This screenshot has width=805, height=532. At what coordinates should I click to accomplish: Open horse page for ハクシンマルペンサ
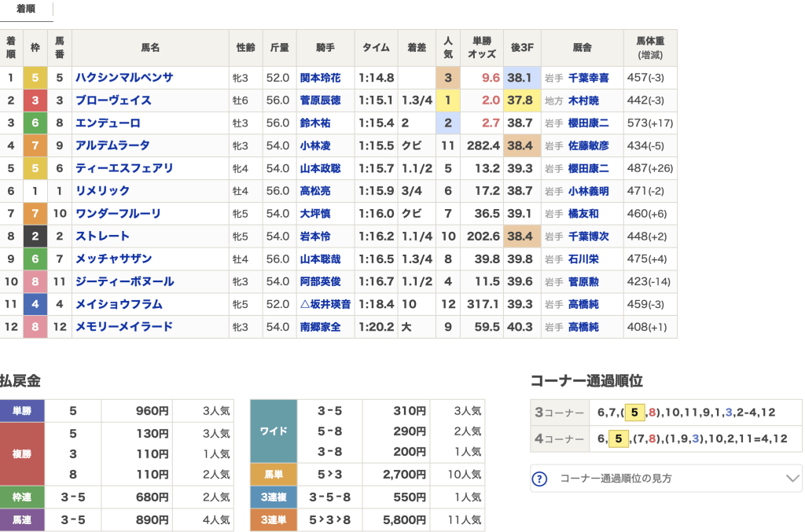pos(125,78)
